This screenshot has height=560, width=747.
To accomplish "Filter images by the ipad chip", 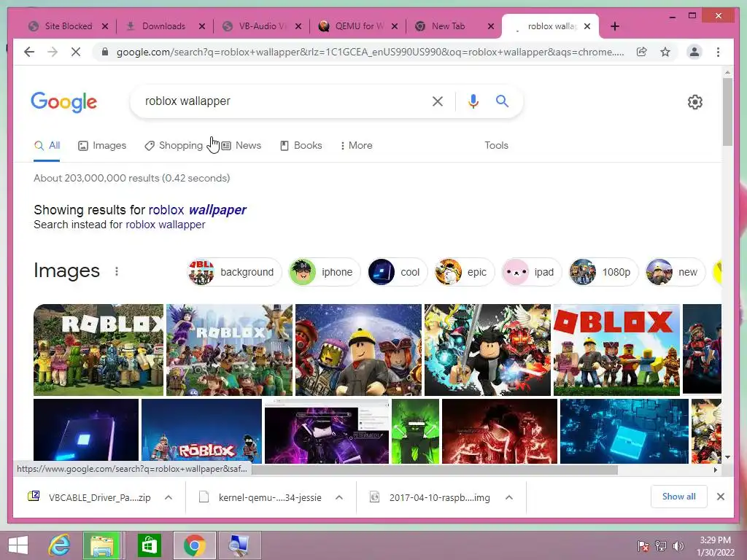I will (x=532, y=272).
